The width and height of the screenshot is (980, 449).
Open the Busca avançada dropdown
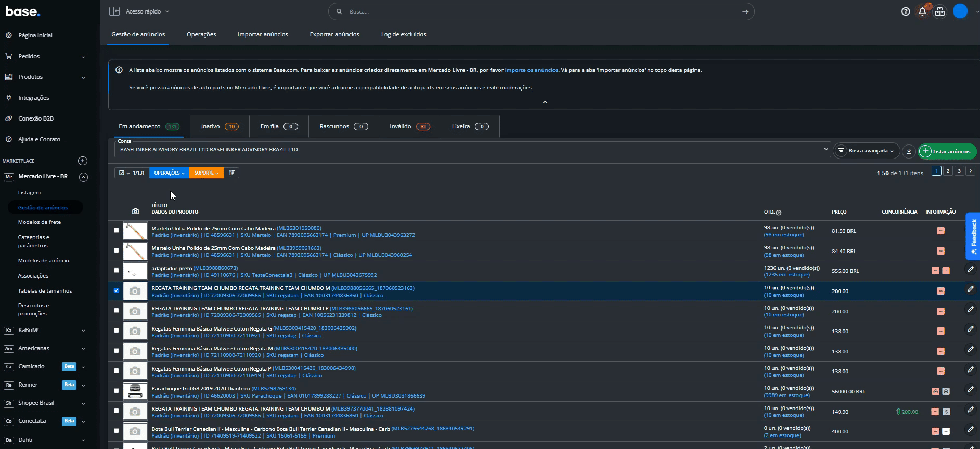(867, 151)
